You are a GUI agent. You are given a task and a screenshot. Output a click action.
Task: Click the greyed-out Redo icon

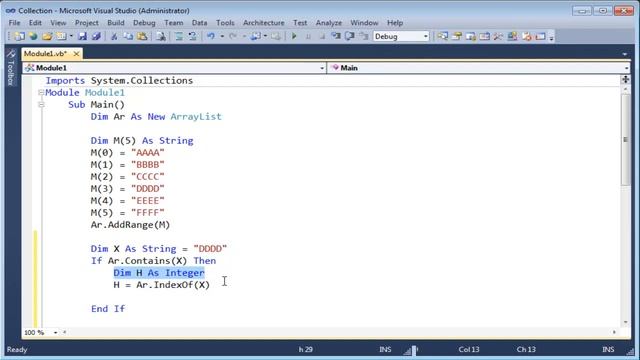point(233,36)
